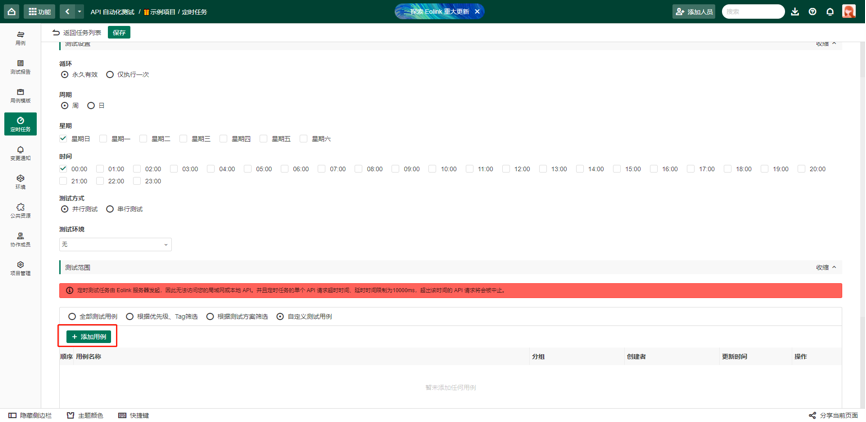Open 快捷键 in bottom bar
This screenshot has width=866, height=422.
tap(133, 415)
